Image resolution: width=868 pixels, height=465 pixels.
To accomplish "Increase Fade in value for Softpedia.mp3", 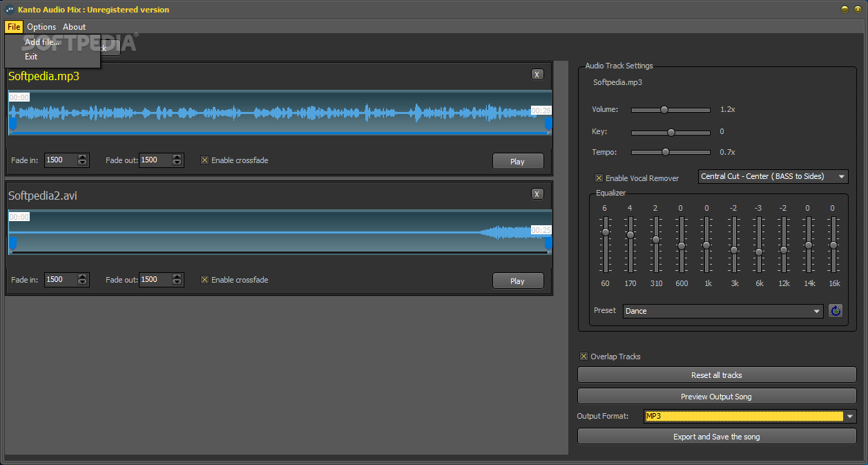I will (83, 157).
